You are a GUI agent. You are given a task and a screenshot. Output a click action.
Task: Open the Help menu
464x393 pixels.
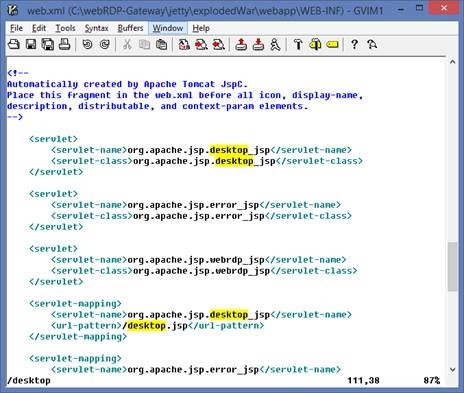click(201, 28)
